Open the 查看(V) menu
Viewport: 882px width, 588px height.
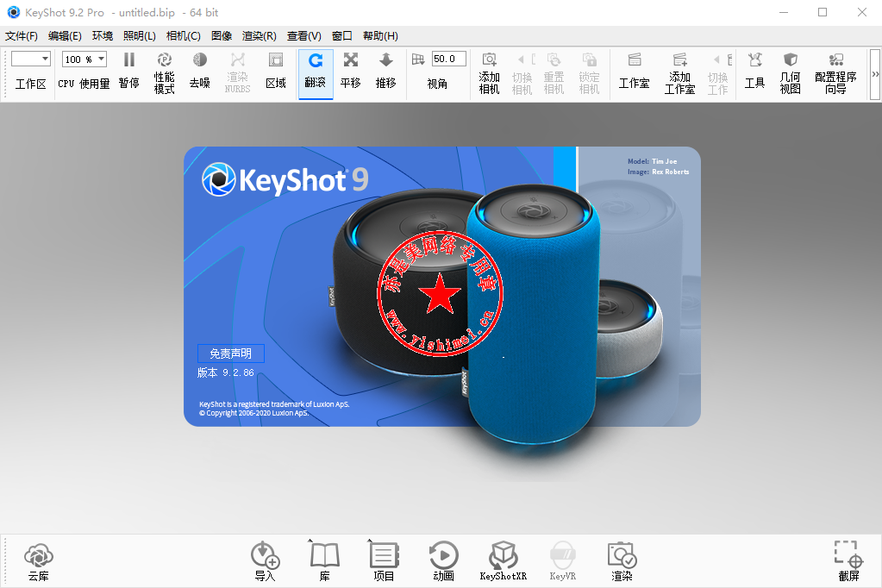303,36
